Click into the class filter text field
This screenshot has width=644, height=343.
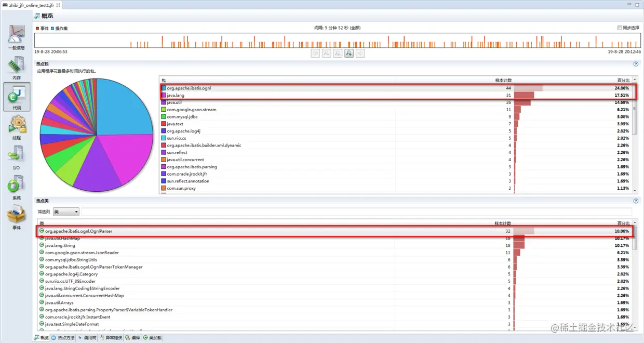[356, 212]
